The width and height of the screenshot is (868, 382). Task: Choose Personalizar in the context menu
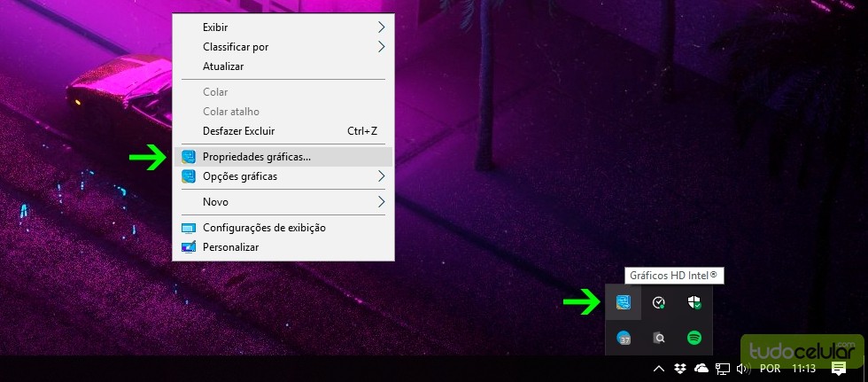(283, 247)
